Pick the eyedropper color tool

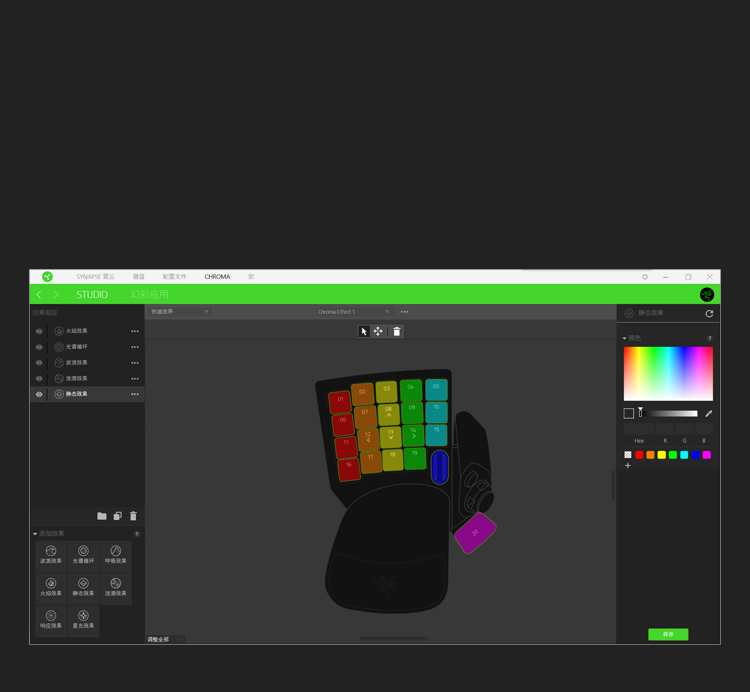[x=709, y=414]
